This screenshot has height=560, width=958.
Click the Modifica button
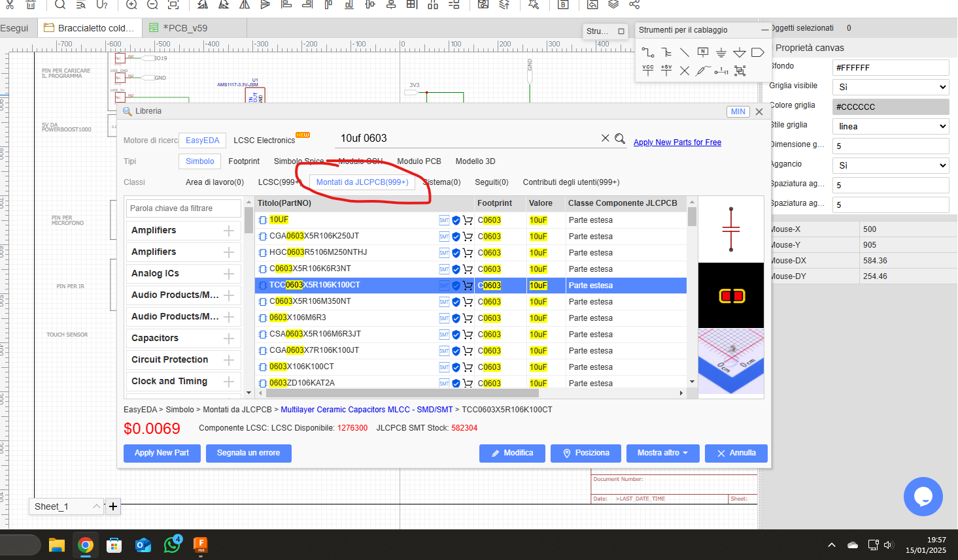512,453
